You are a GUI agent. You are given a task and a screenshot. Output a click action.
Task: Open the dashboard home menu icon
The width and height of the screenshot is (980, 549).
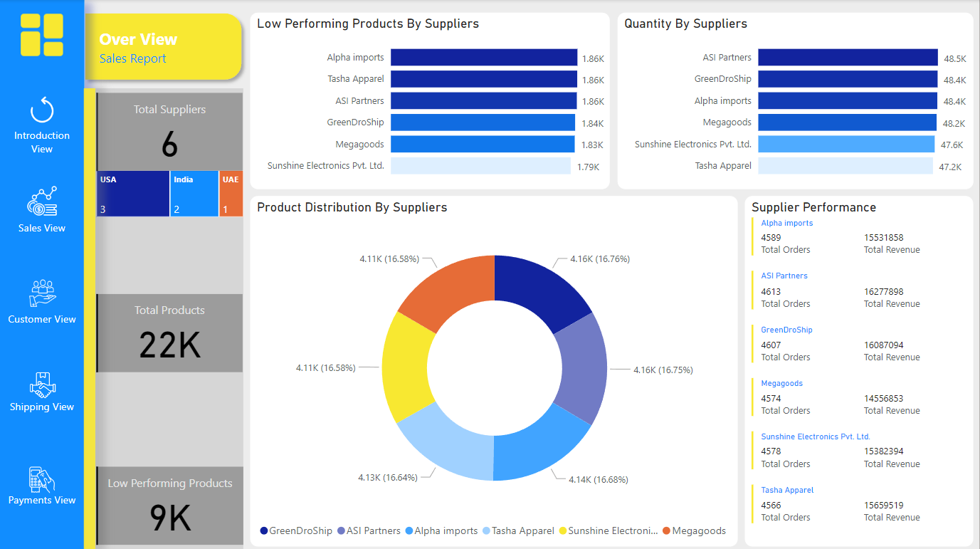pos(43,34)
